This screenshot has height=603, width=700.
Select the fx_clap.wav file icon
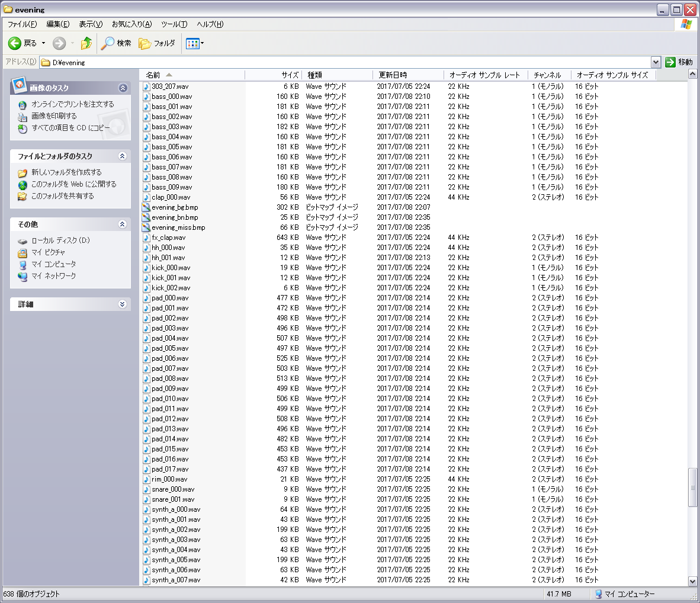[x=146, y=238]
